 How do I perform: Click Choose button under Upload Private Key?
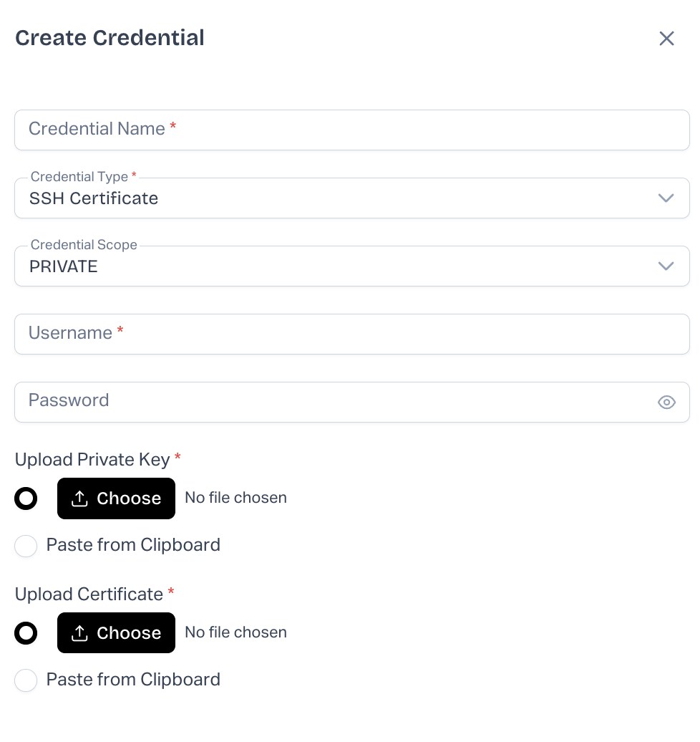pyautogui.click(x=117, y=498)
